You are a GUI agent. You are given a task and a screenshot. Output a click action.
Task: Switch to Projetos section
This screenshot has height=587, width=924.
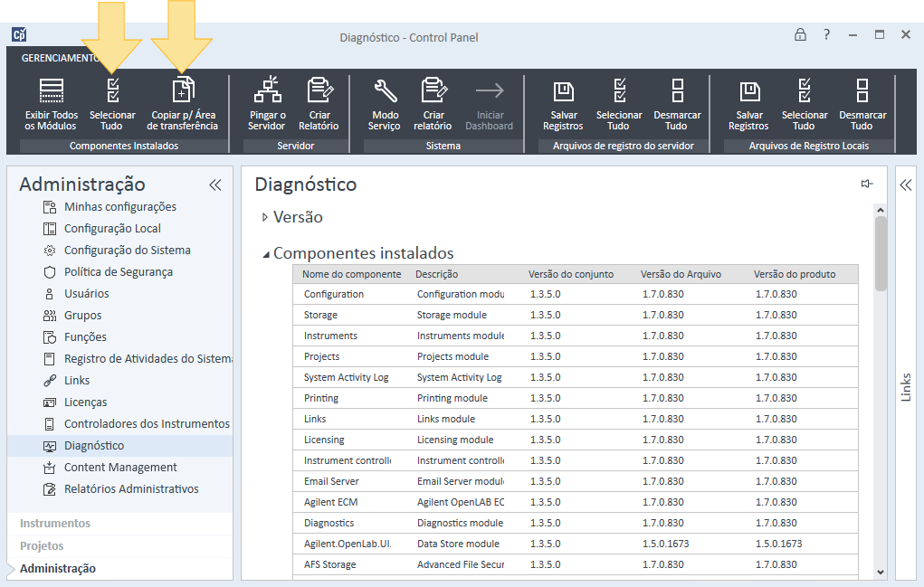[x=42, y=545]
